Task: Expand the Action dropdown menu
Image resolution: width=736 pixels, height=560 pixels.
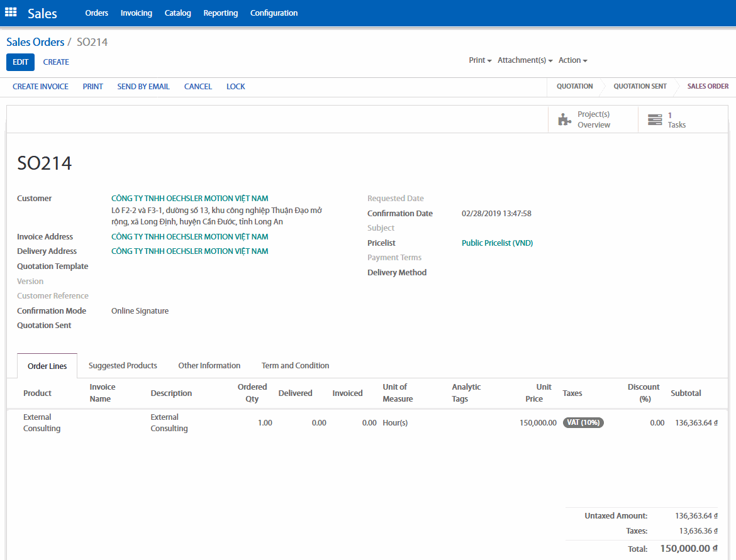Action: [x=572, y=60]
